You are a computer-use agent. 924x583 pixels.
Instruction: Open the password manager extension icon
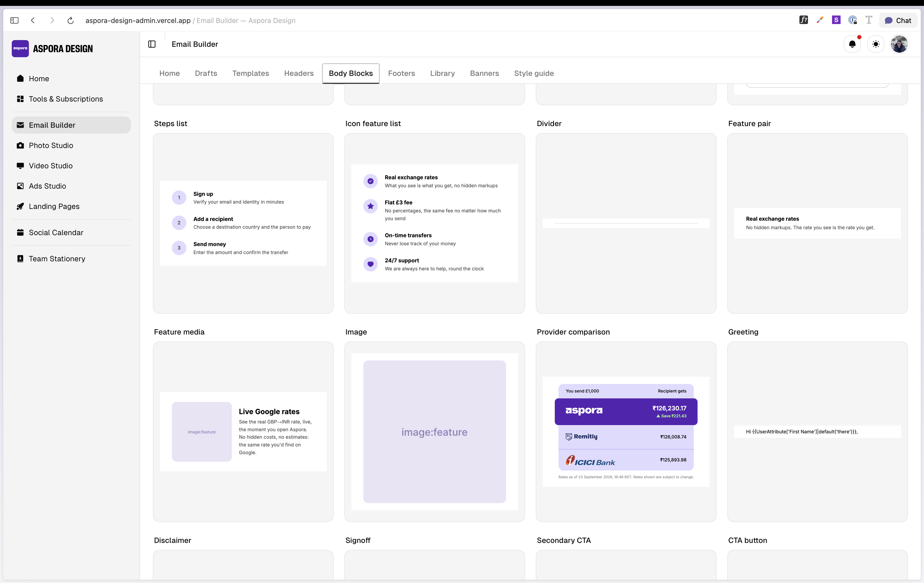[x=853, y=20]
